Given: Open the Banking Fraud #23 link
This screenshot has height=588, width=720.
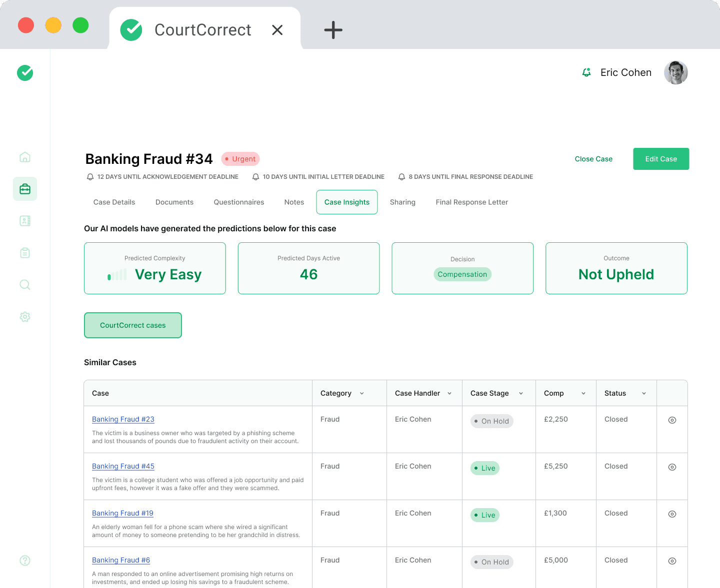Looking at the screenshot, I should [x=123, y=420].
